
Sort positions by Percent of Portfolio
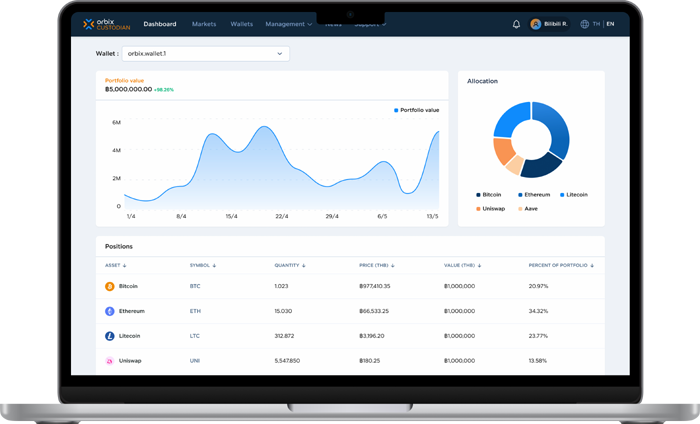click(x=561, y=265)
